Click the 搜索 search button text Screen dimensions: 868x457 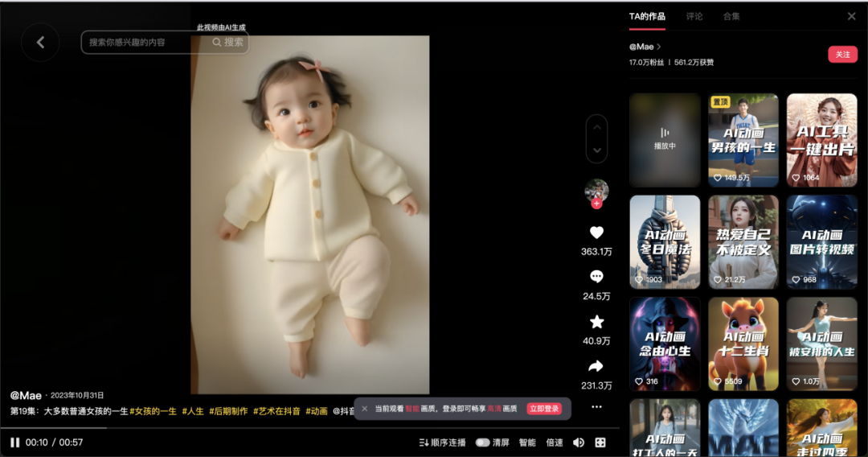point(234,42)
